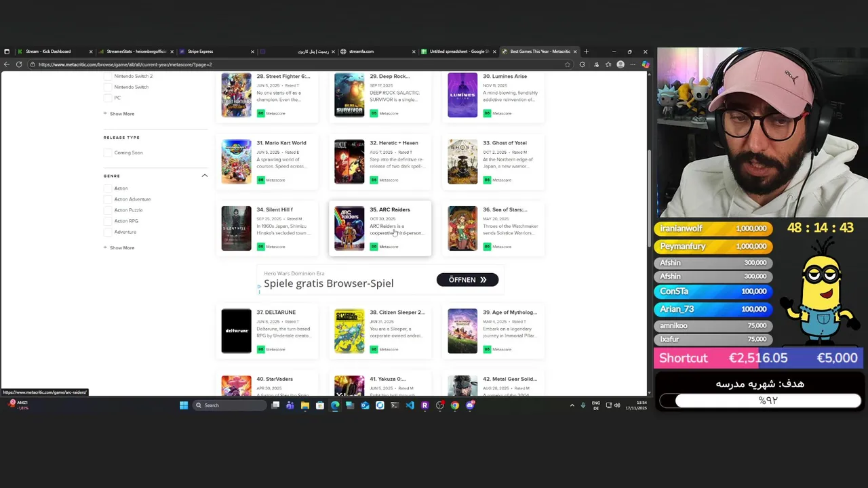This screenshot has height=488, width=868.
Task: Click the Sea of Stars cover thumbnail
Action: pyautogui.click(x=462, y=228)
